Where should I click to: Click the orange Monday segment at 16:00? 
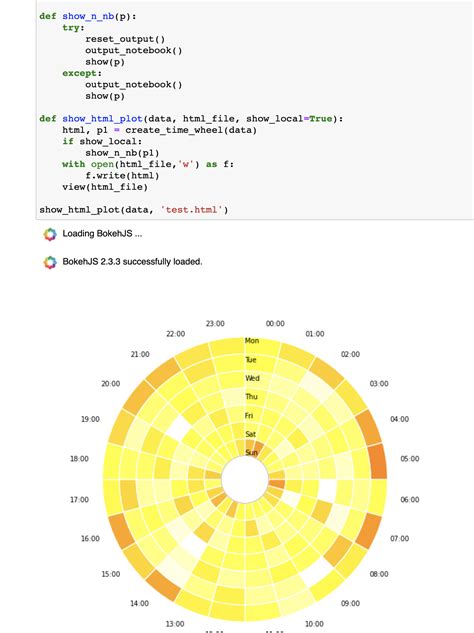(x=122, y=531)
